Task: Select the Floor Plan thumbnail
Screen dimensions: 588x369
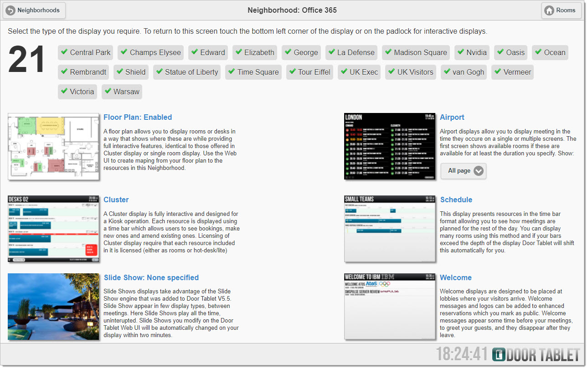Action: coord(53,146)
